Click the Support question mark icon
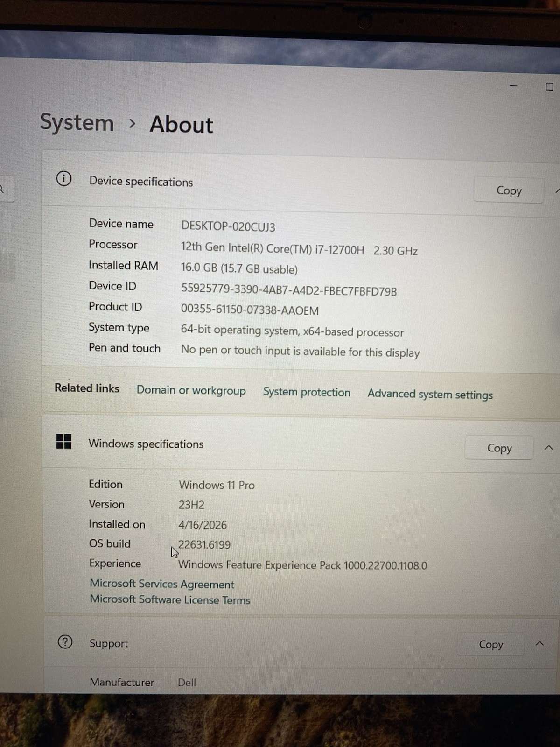560x747 pixels. 65,642
